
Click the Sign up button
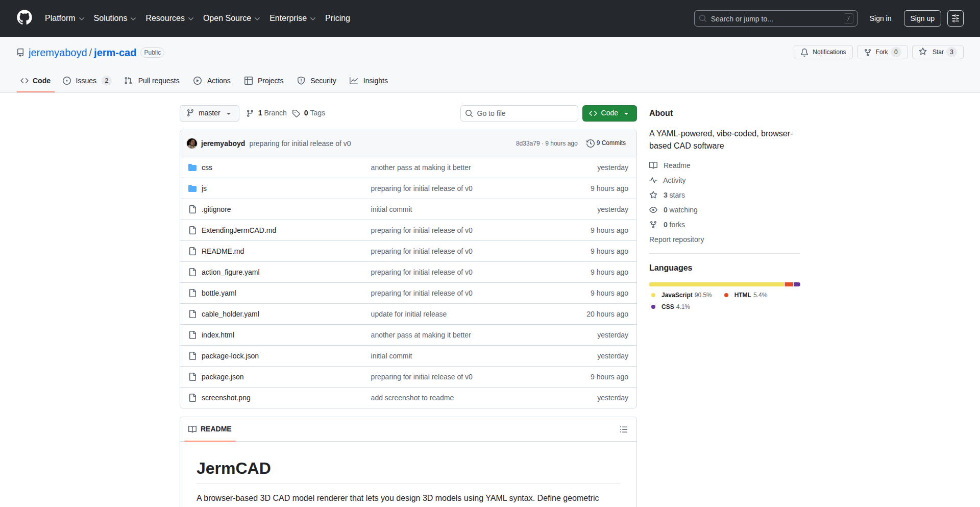pos(922,18)
